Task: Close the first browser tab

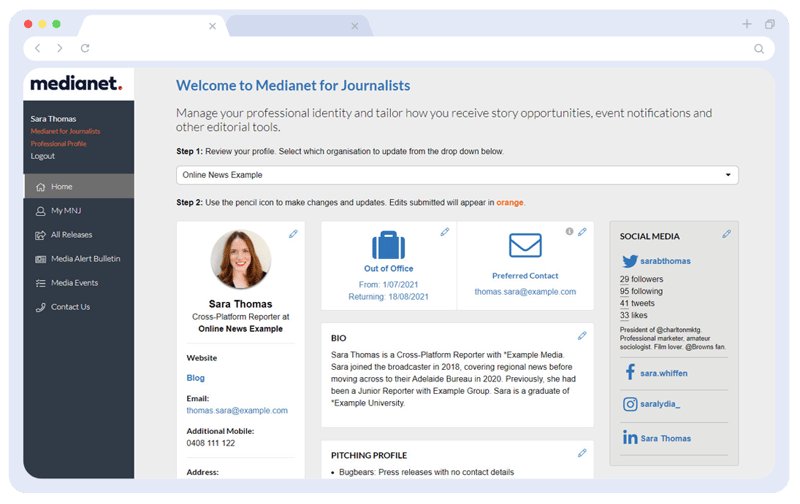Action: (x=212, y=26)
